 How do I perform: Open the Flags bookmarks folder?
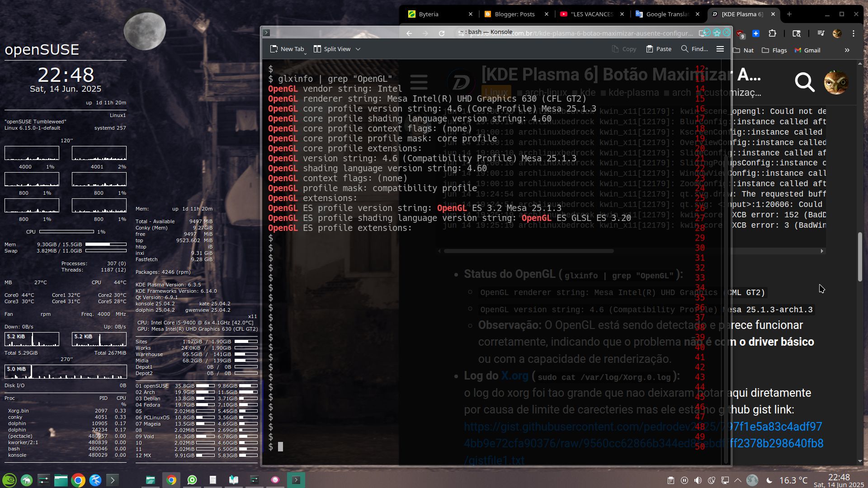tap(774, 50)
